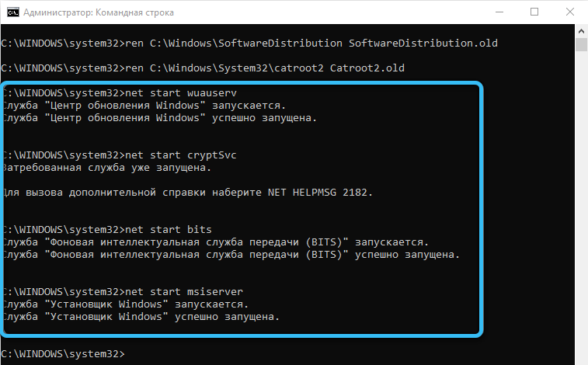
Task: Click the empty prompt at the bottom
Action: [x=63, y=354]
